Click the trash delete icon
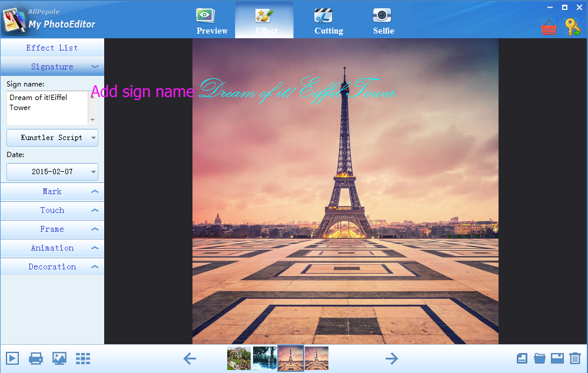Image resolution: width=588 pixels, height=373 pixels. 575,358
